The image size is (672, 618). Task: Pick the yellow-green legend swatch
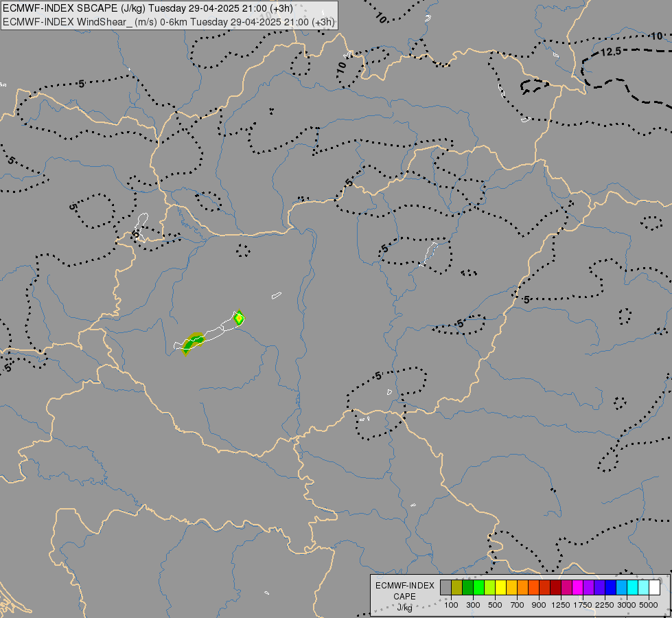(x=490, y=588)
